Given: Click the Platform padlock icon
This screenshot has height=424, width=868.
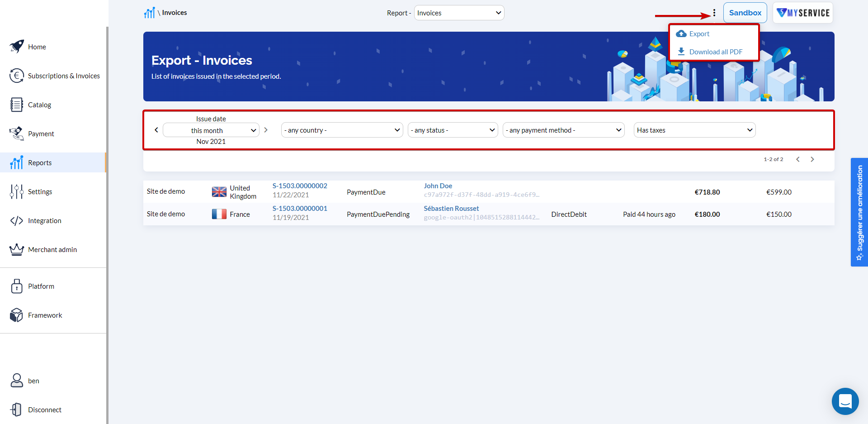Looking at the screenshot, I should coord(17,286).
